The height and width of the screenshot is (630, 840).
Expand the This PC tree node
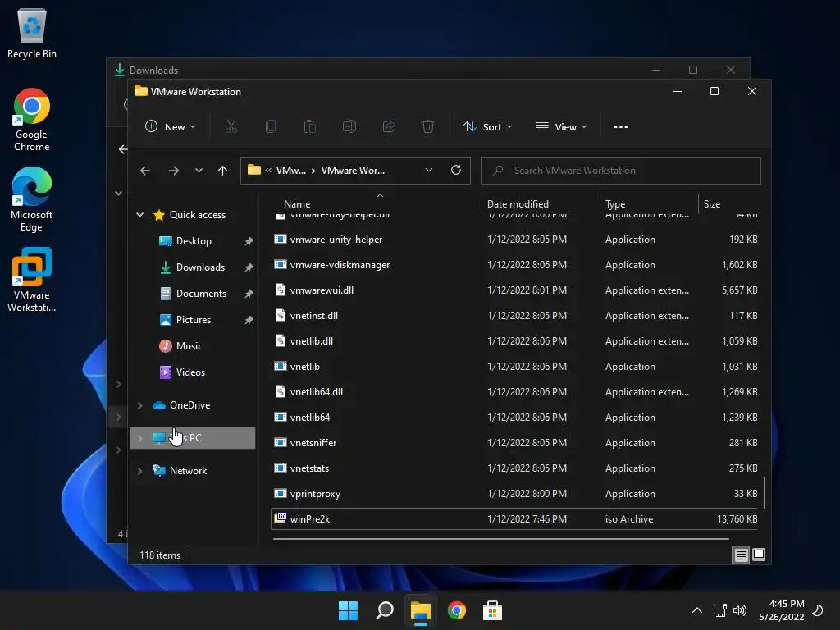[x=139, y=438]
